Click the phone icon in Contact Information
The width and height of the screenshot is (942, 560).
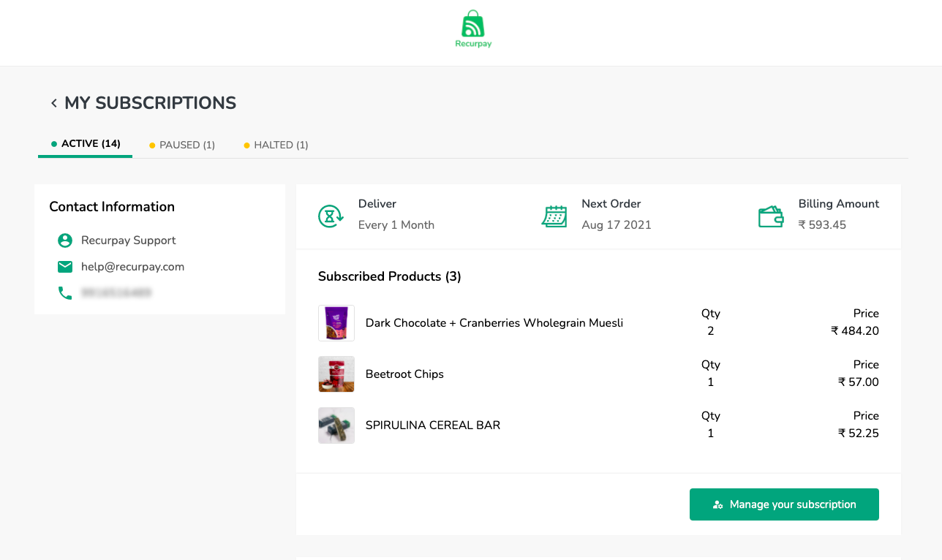pos(64,292)
